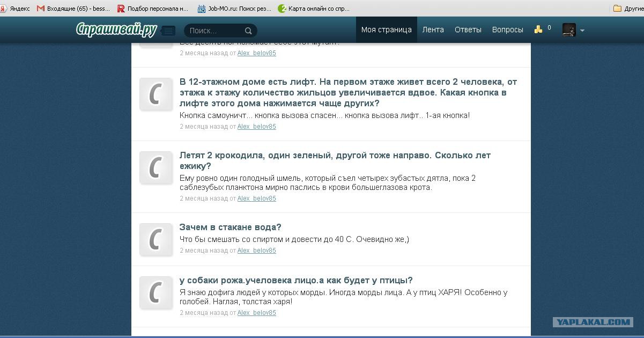The image size is (644, 338).
Task: Click the Спрашивай.ру site logo
Action: [x=116, y=30]
